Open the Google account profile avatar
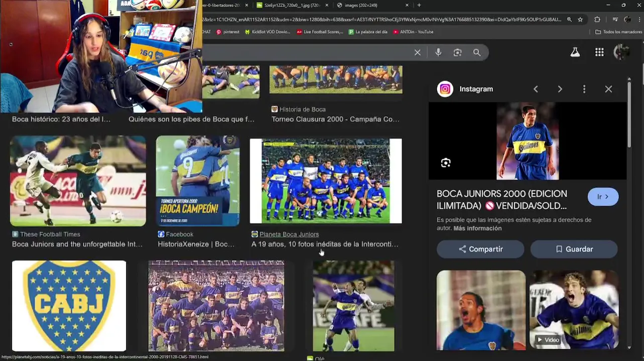The image size is (644, 361). 622,52
